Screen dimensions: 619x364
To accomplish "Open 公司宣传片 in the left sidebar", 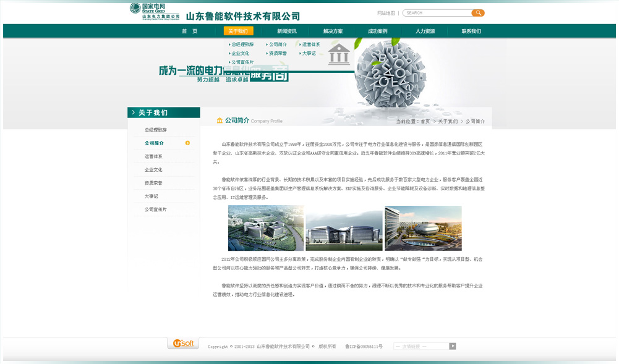I will [x=156, y=210].
